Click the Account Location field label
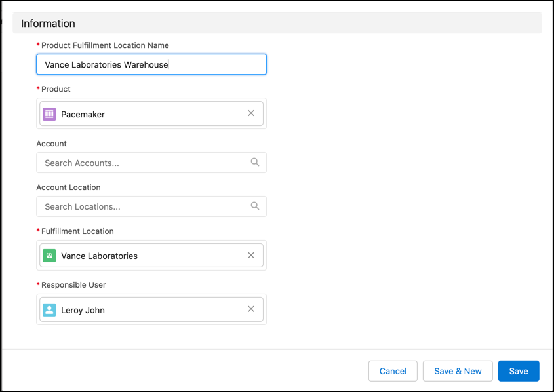554x392 pixels. (68, 187)
